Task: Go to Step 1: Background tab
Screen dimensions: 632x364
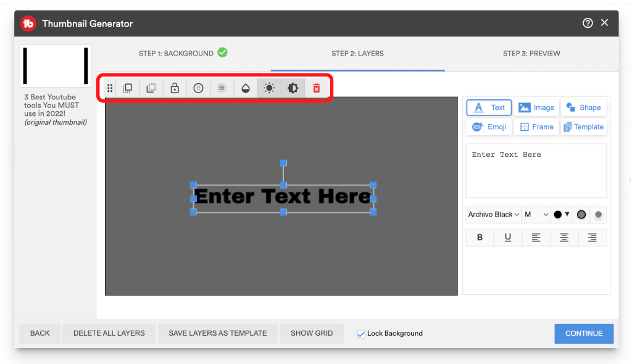Action: [183, 54]
